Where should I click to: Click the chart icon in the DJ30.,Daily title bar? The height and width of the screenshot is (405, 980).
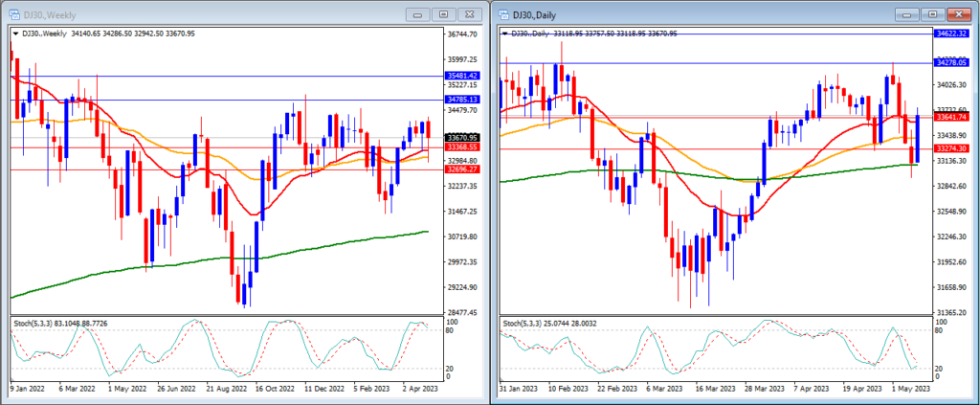pos(503,13)
